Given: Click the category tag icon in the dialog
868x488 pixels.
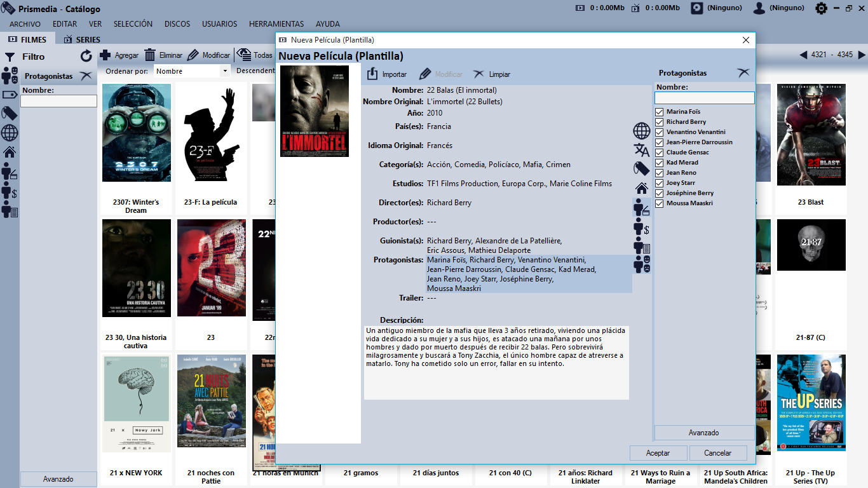Looking at the screenshot, I should pyautogui.click(x=641, y=168).
